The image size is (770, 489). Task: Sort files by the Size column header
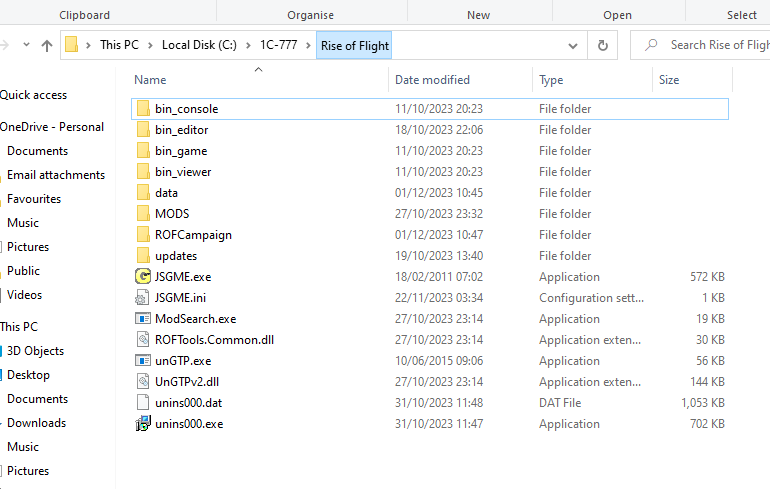coord(669,80)
